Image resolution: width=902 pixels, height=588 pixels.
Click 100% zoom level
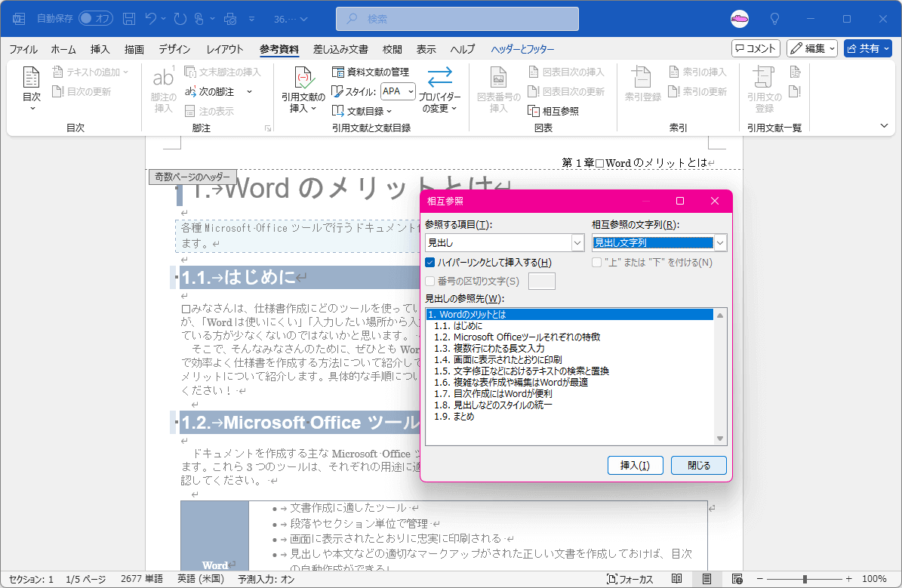pos(874,580)
